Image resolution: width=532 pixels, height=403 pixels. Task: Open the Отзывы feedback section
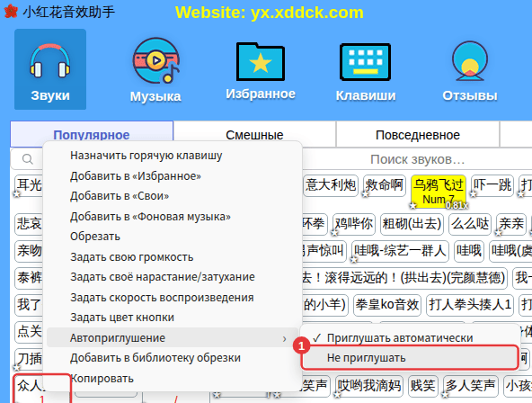click(470, 71)
